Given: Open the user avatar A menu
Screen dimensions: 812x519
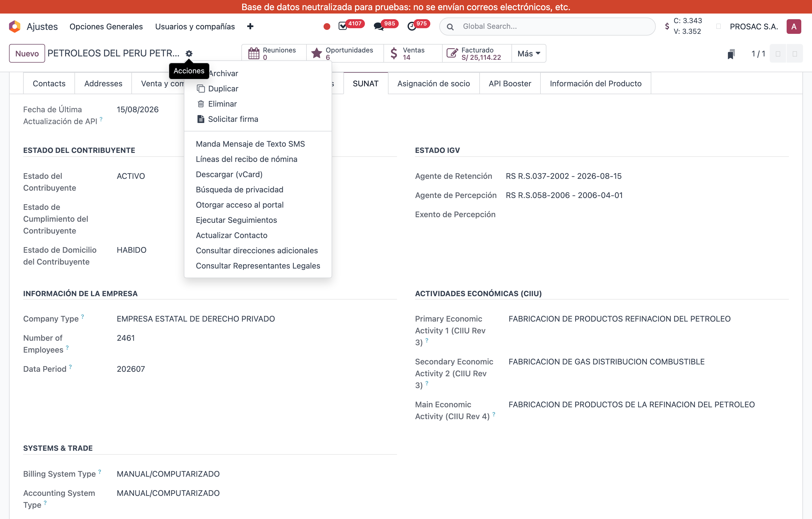Looking at the screenshot, I should [793, 26].
